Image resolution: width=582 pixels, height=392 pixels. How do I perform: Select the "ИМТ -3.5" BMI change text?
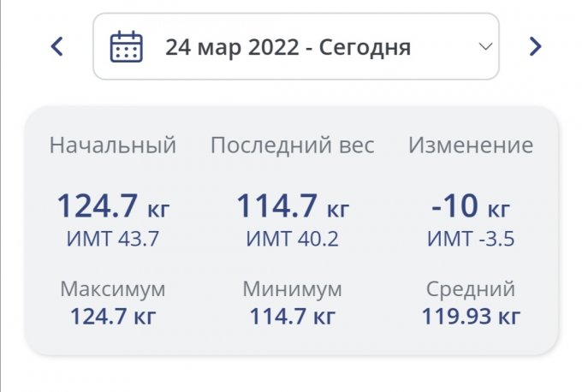pyautogui.click(x=471, y=240)
